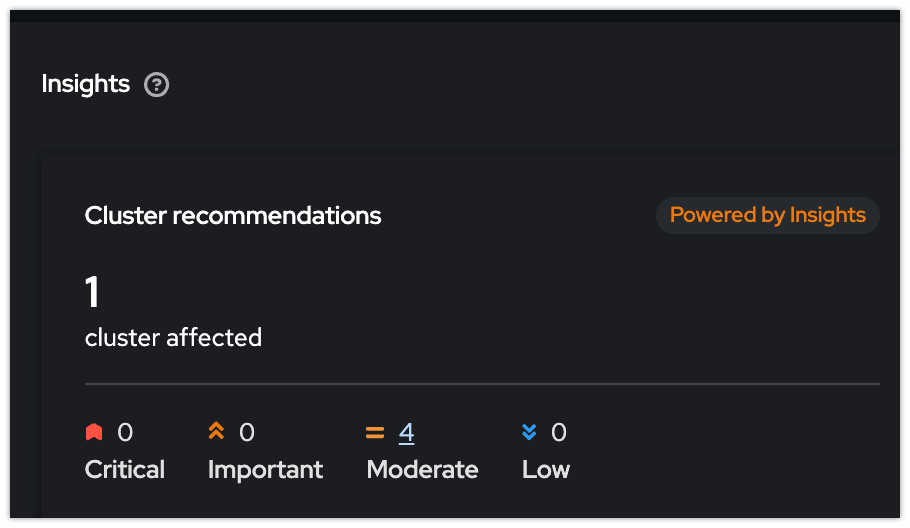
Task: Click the cluster affected text
Action: (173, 338)
